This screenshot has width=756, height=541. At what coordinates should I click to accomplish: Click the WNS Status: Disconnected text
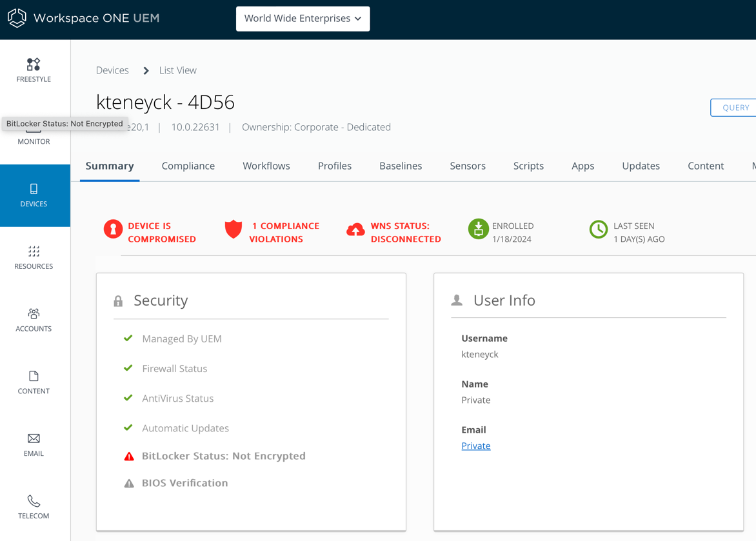click(x=406, y=232)
